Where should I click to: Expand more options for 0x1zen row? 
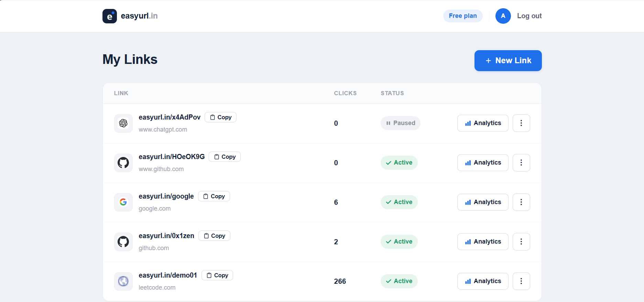[521, 242]
